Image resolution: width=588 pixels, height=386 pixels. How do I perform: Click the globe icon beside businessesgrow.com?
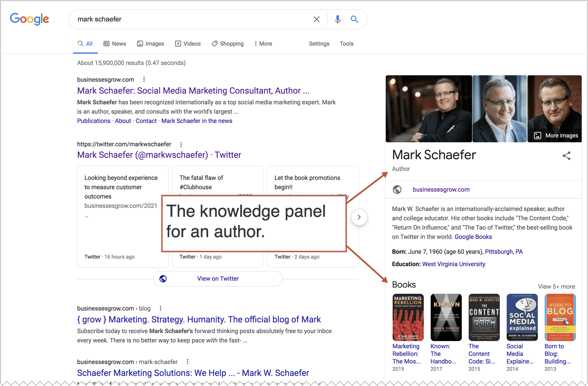(397, 190)
